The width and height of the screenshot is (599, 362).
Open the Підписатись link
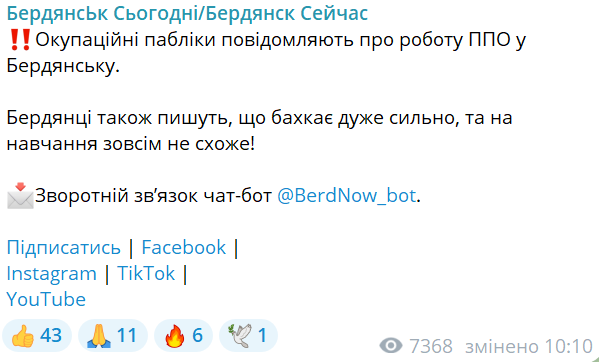pos(63,247)
